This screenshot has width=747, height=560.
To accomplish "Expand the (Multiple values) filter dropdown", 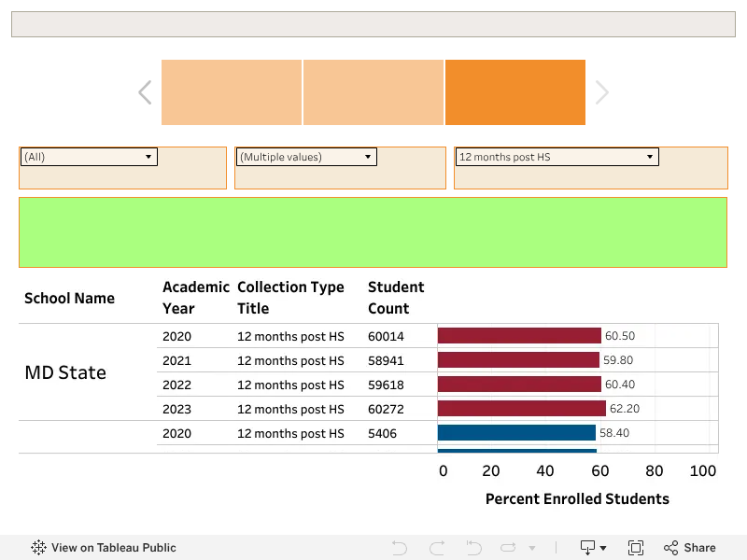I will click(x=306, y=157).
